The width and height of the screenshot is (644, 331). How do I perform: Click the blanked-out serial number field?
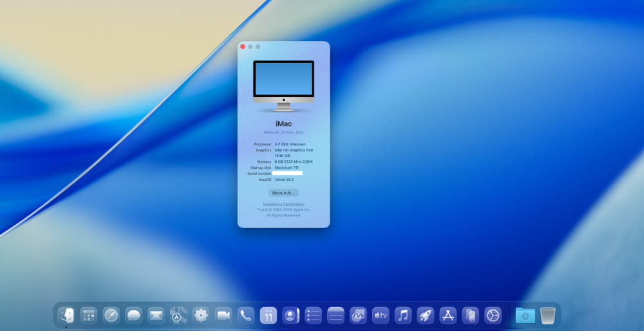[287, 173]
